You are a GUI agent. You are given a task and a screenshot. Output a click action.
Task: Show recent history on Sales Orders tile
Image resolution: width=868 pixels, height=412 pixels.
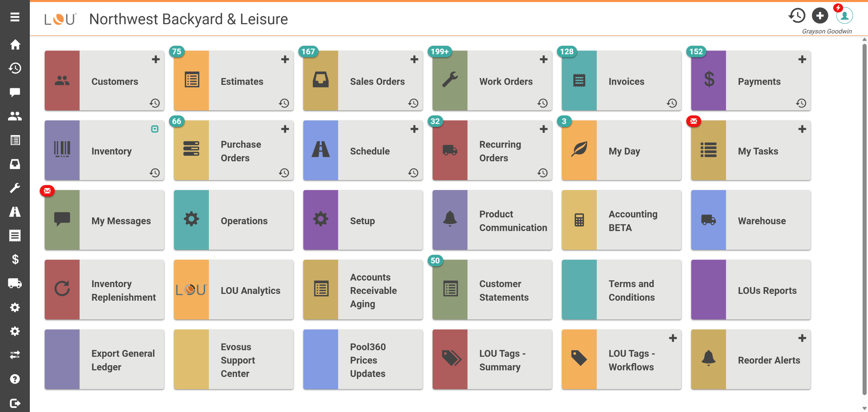click(x=413, y=103)
